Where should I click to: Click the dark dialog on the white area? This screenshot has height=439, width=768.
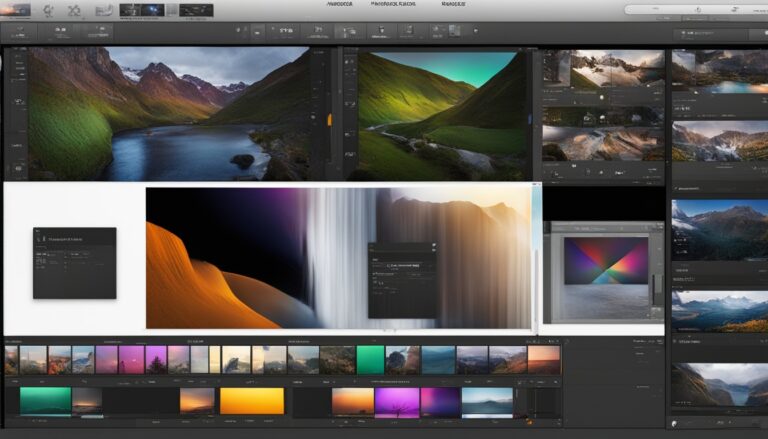pos(75,263)
